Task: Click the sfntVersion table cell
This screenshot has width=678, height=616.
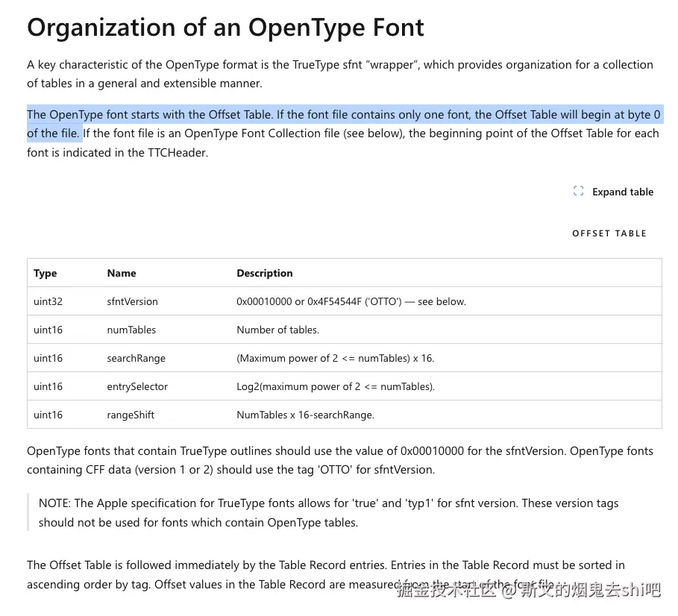Action: (x=131, y=301)
